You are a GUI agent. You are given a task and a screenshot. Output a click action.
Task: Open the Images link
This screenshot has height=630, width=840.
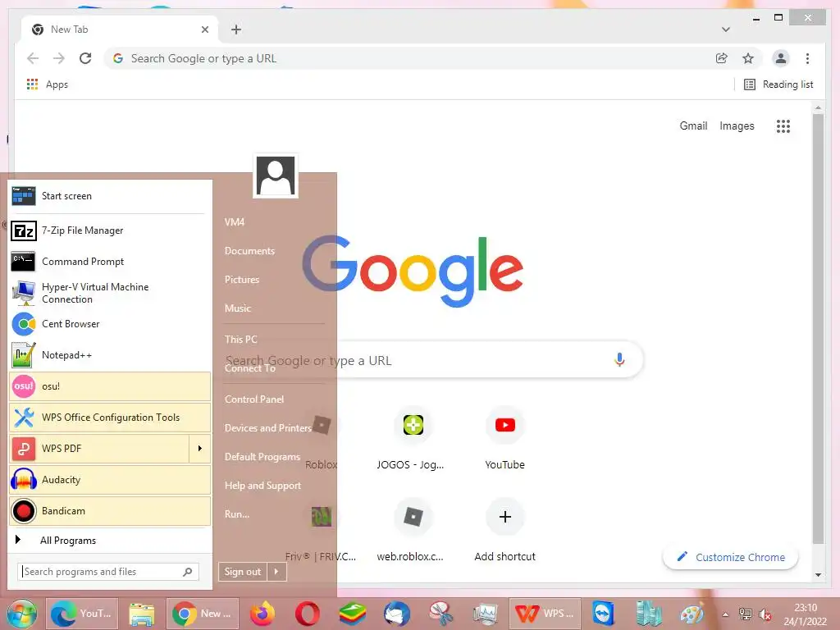click(737, 126)
